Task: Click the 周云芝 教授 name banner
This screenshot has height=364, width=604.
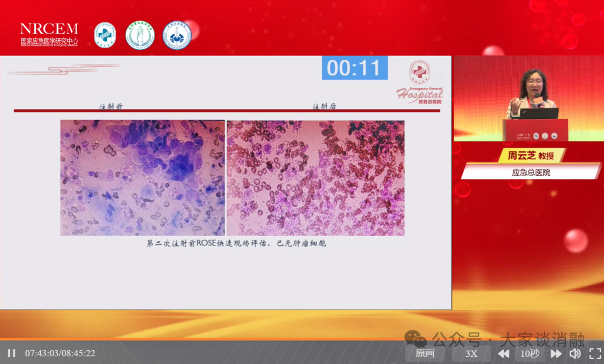Action: click(531, 155)
